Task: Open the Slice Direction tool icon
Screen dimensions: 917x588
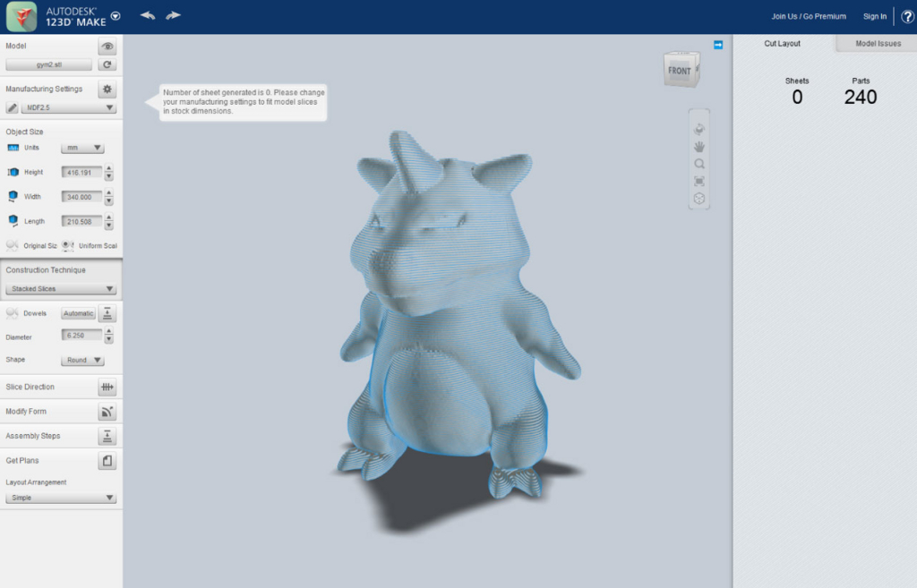Action: (x=107, y=387)
